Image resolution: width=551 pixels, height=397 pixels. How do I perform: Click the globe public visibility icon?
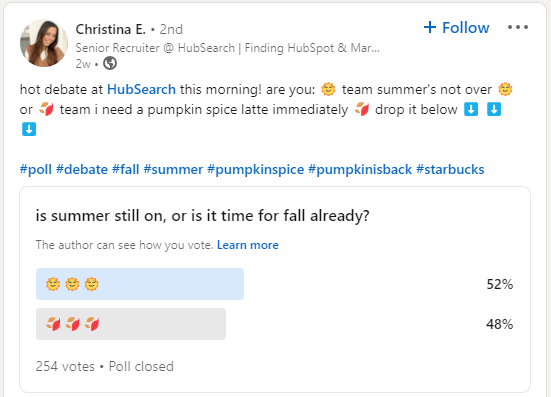click(110, 64)
